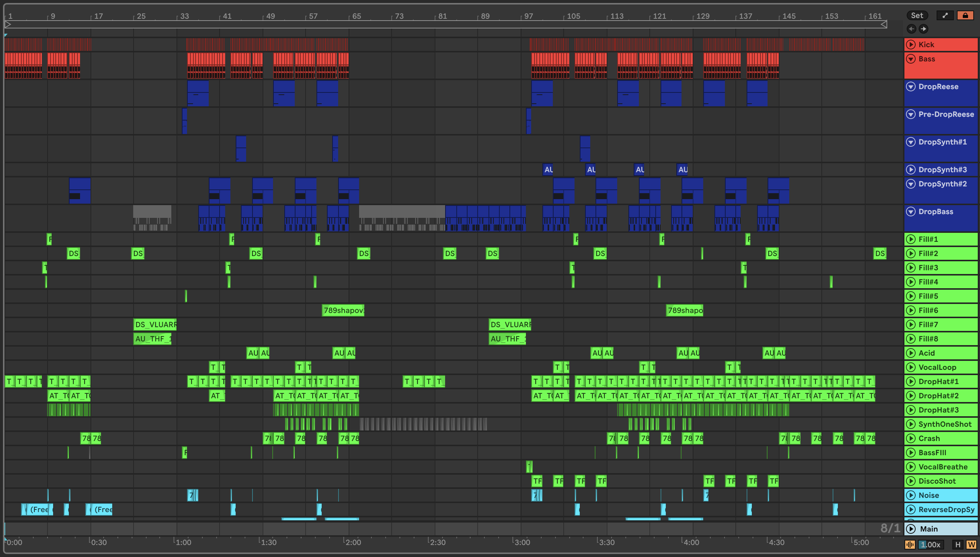Screen dimensions: 980x557
Task: Unfold the Kick track arrow
Action: point(911,45)
